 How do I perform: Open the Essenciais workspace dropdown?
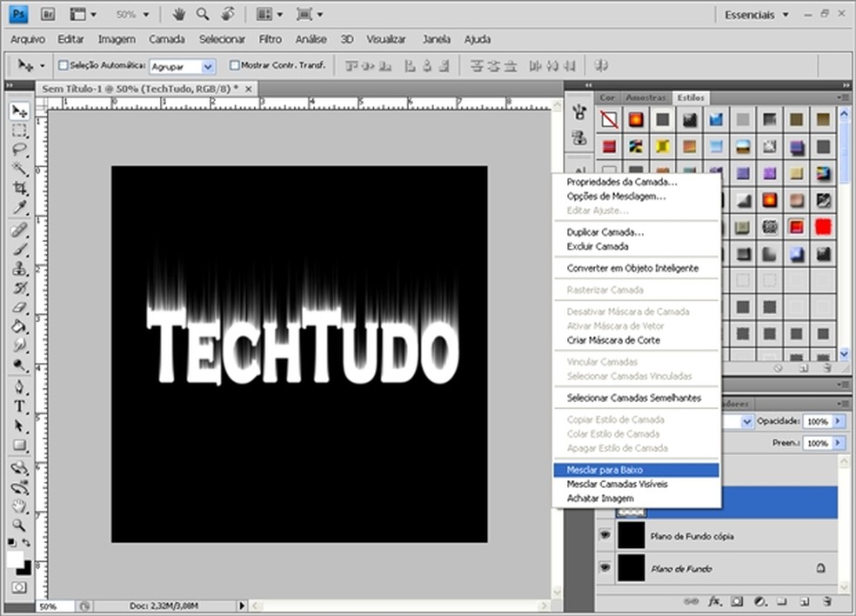[757, 15]
